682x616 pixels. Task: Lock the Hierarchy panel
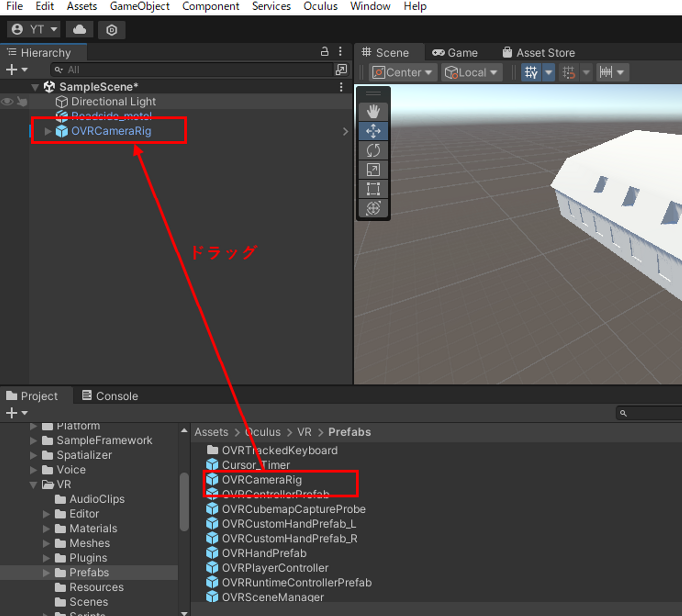coord(324,52)
